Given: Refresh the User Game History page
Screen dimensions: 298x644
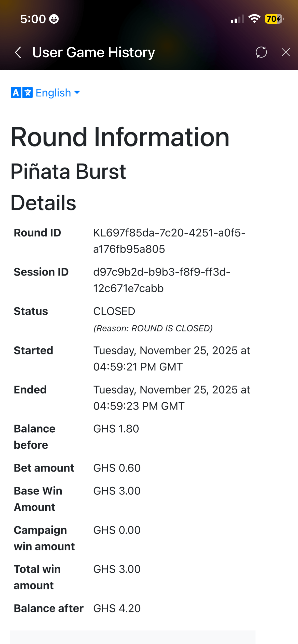Looking at the screenshot, I should click(261, 52).
